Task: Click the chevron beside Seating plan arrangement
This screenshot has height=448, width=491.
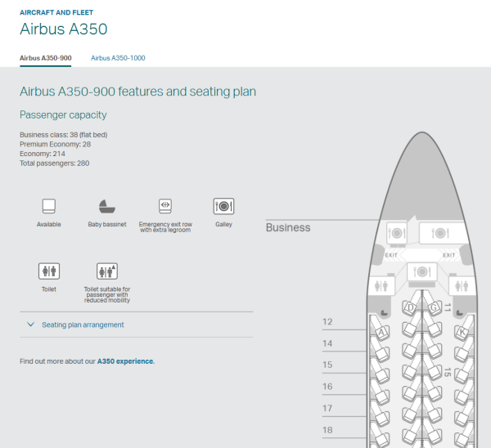Action: (x=30, y=325)
